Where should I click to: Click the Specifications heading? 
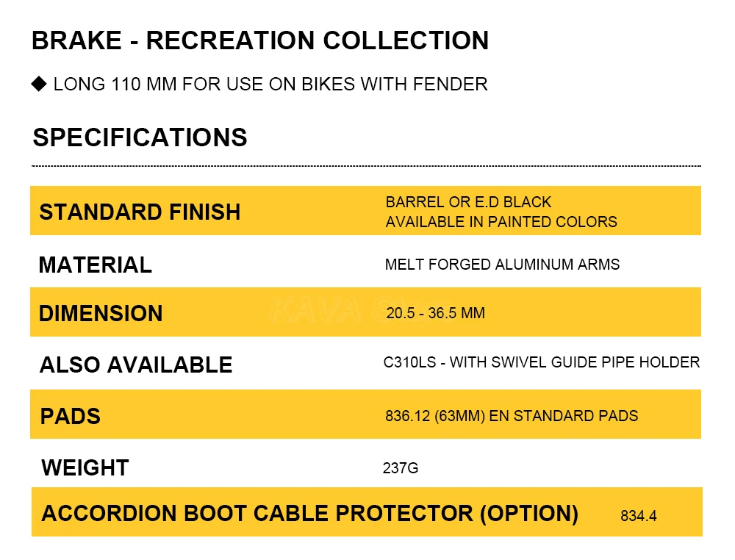140,137
